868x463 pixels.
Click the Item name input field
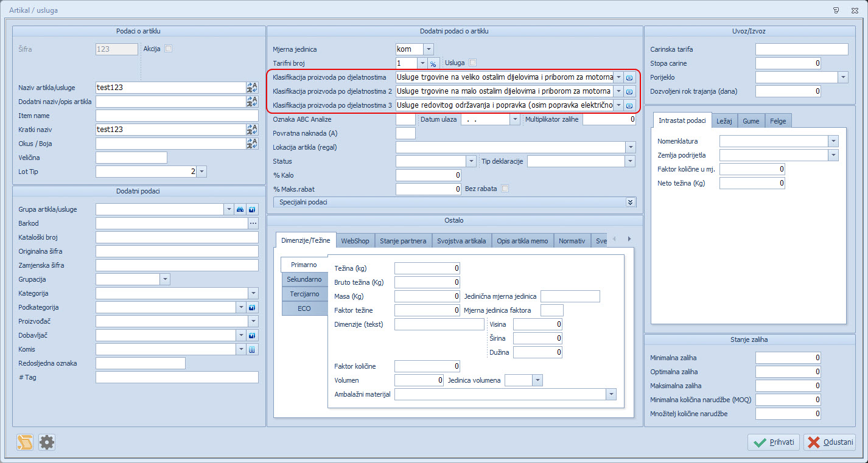tap(177, 116)
